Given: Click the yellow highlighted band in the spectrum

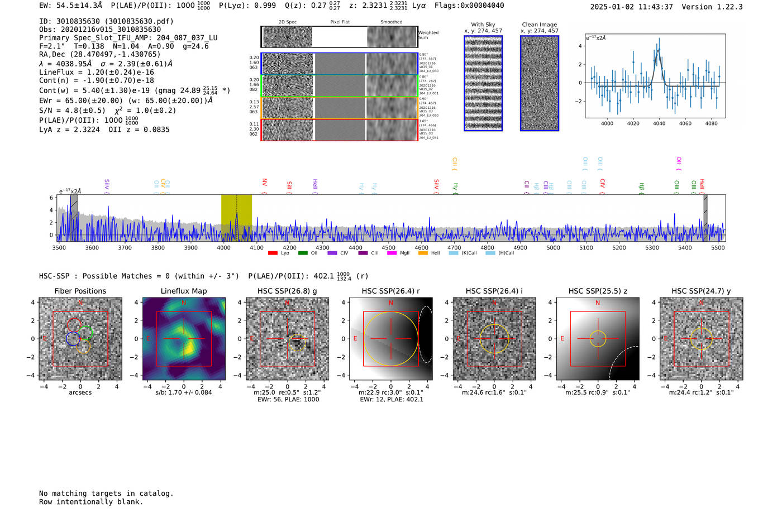Looking at the screenshot, I should click(236, 218).
